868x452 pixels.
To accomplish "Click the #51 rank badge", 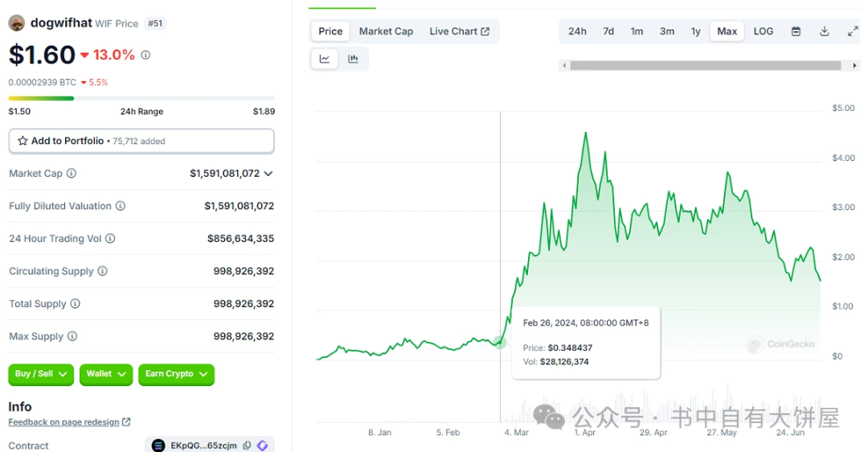I will click(x=156, y=23).
